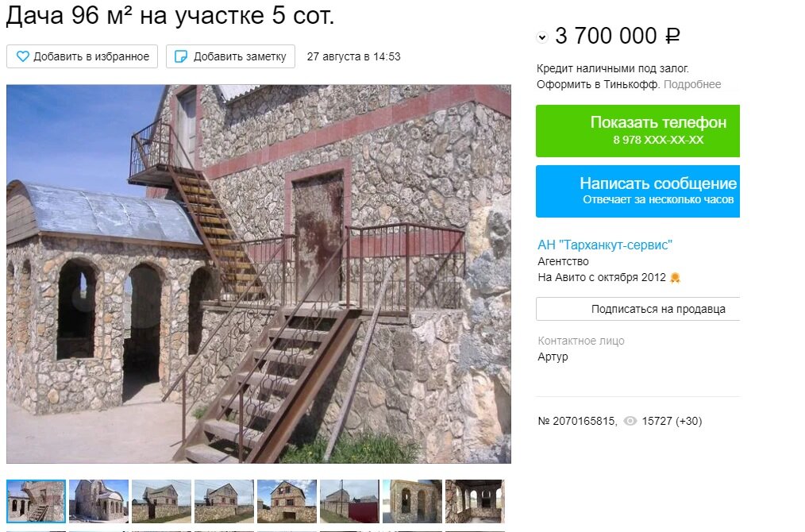Select the thumbnail with red gate

(349, 501)
